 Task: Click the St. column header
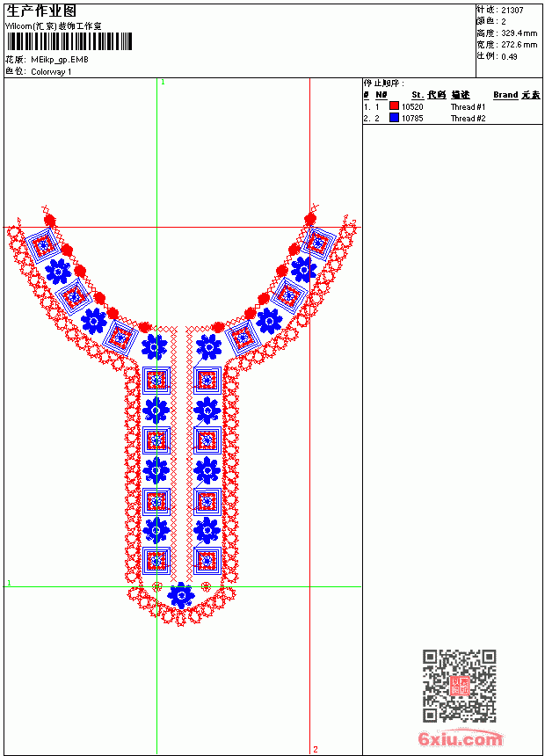point(418,95)
